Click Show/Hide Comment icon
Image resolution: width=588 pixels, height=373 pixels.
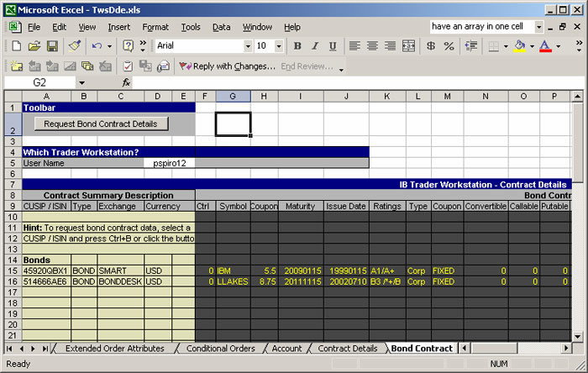(70, 66)
